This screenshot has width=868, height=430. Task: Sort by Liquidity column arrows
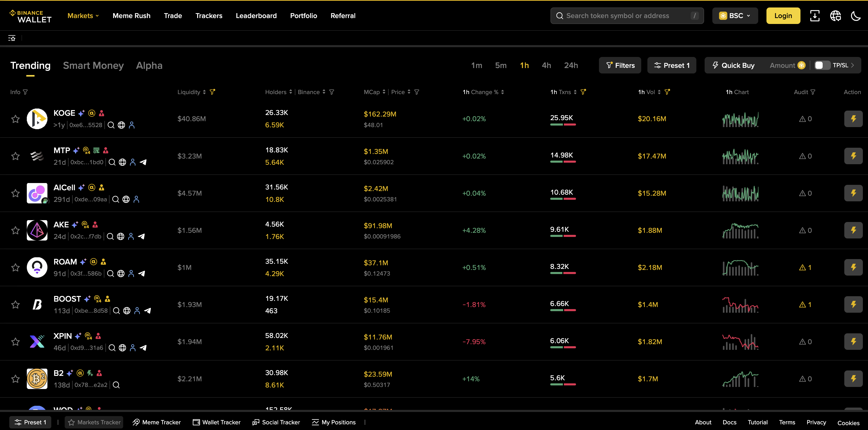pyautogui.click(x=204, y=92)
